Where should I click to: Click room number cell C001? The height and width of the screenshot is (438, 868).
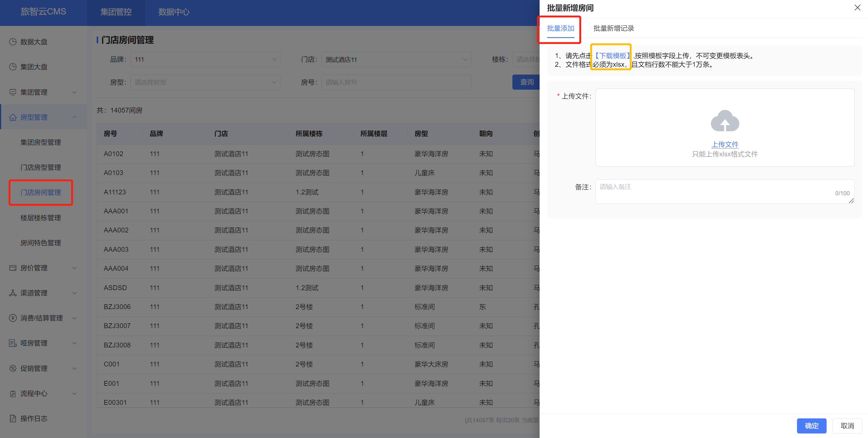(111, 364)
